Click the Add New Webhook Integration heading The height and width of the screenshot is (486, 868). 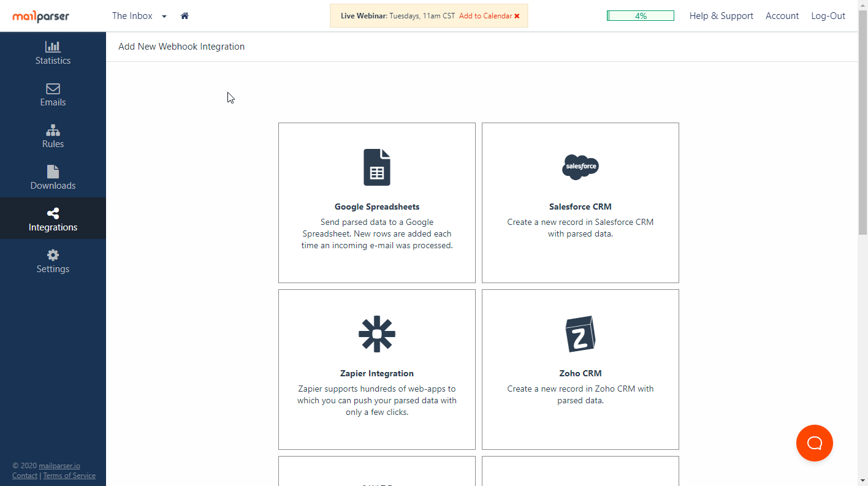point(181,47)
